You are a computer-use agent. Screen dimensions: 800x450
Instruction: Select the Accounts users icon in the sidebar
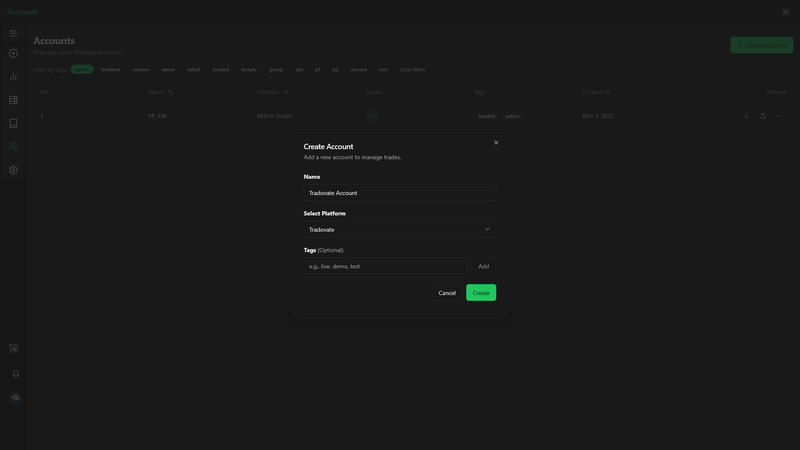(13, 147)
